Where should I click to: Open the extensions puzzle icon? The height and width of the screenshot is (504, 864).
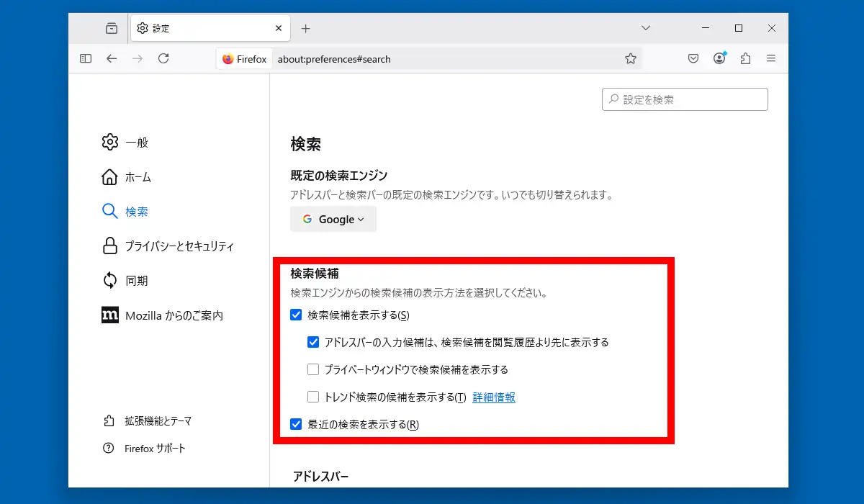(745, 58)
